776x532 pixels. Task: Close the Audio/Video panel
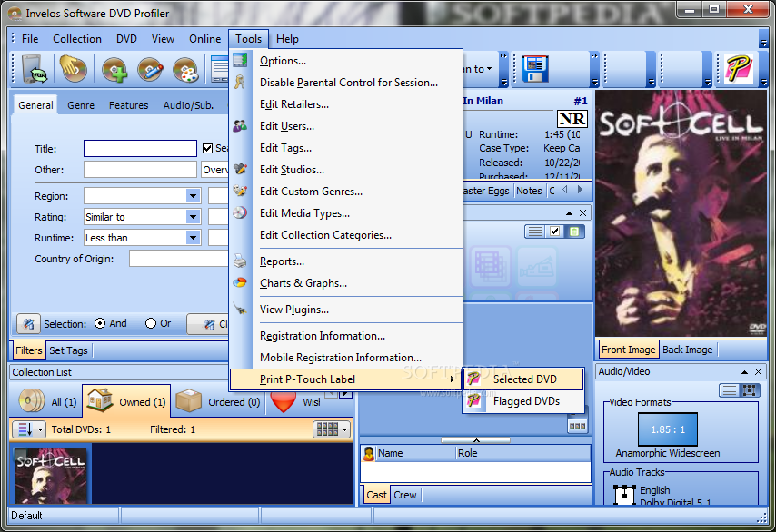tap(758, 372)
